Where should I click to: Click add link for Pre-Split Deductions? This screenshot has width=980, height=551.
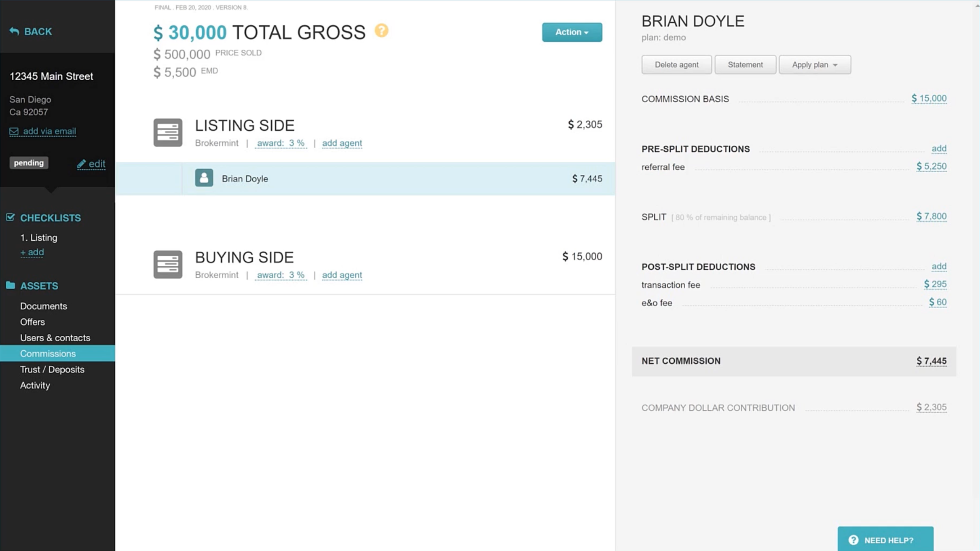938,148
